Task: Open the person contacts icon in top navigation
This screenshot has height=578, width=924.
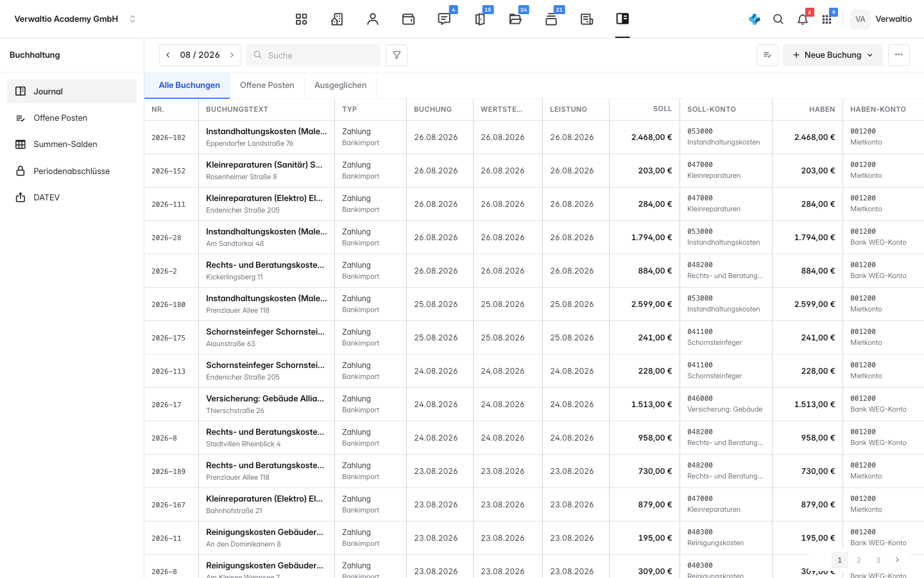Action: [373, 19]
